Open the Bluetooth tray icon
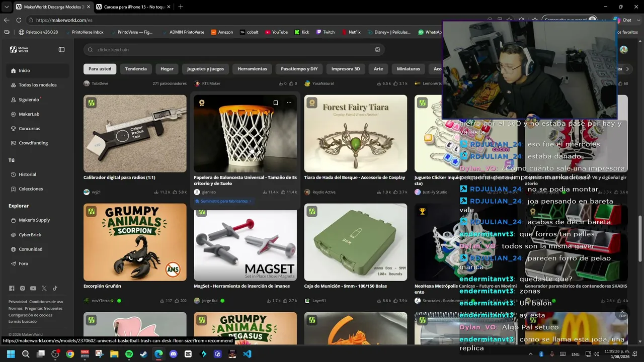644x362 pixels. click(x=541, y=354)
